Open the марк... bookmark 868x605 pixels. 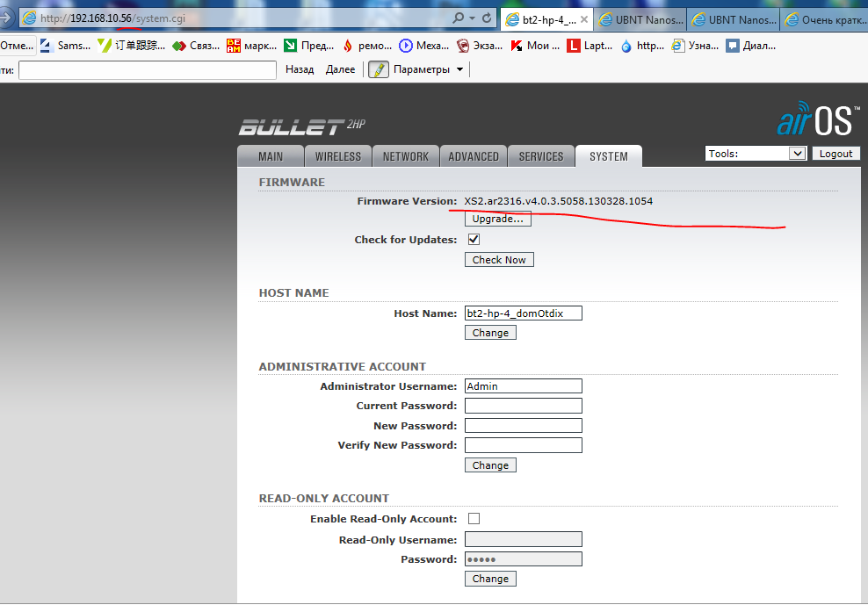[252, 46]
